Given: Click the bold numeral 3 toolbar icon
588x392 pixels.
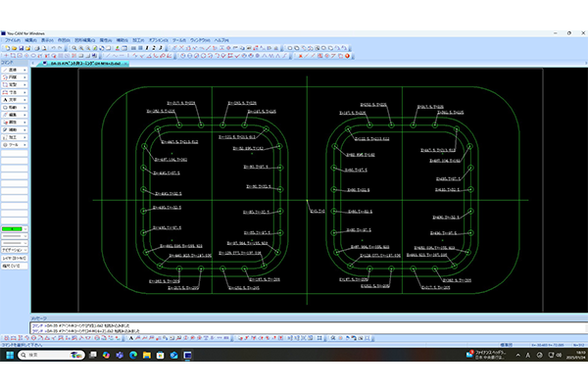Looking at the screenshot, I should [x=161, y=48].
